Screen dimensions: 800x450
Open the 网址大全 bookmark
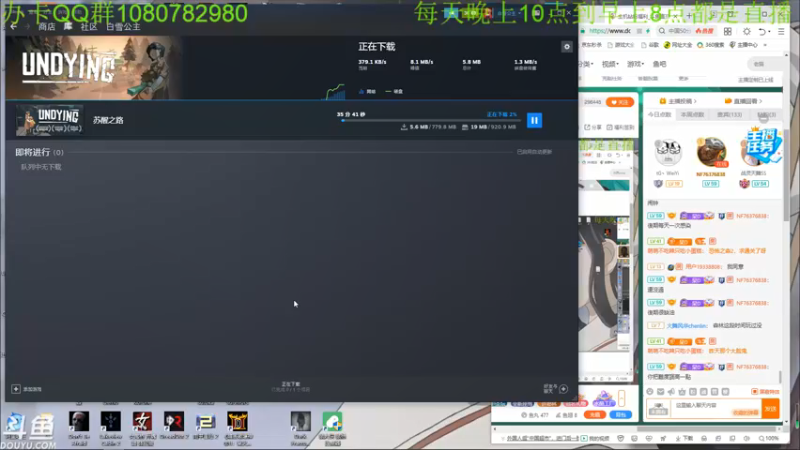point(678,45)
